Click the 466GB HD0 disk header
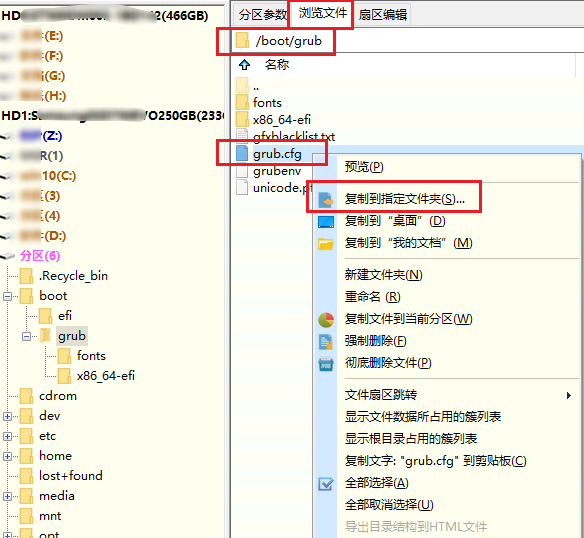Screen dimensions: 584x538 pos(105,16)
